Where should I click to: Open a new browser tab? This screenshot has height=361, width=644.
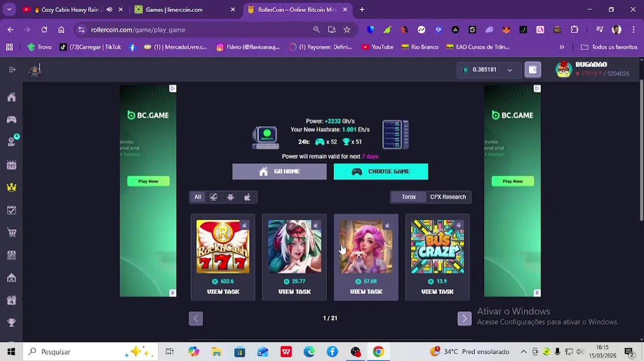362,10
